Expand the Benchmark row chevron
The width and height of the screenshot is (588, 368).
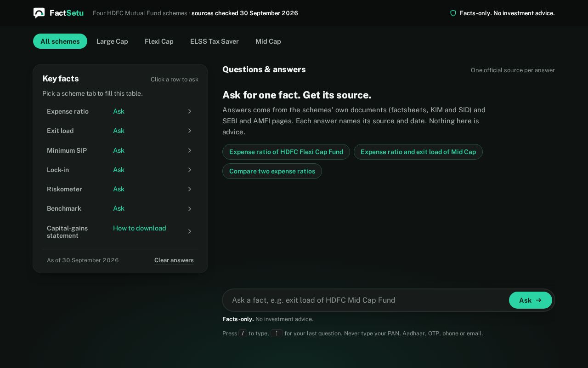pyautogui.click(x=189, y=209)
